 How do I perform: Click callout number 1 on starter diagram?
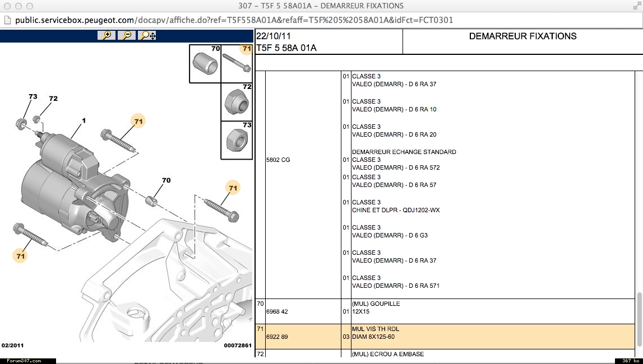pyautogui.click(x=84, y=120)
